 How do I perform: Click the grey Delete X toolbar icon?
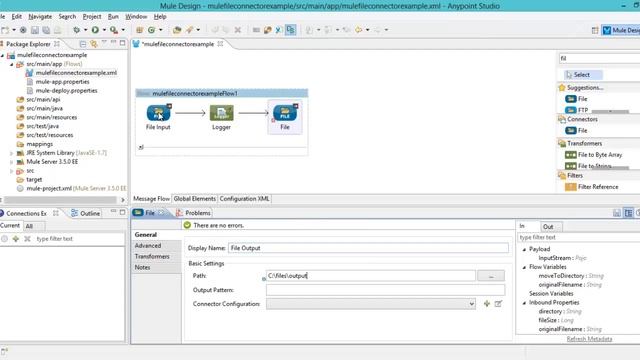(x=238, y=30)
